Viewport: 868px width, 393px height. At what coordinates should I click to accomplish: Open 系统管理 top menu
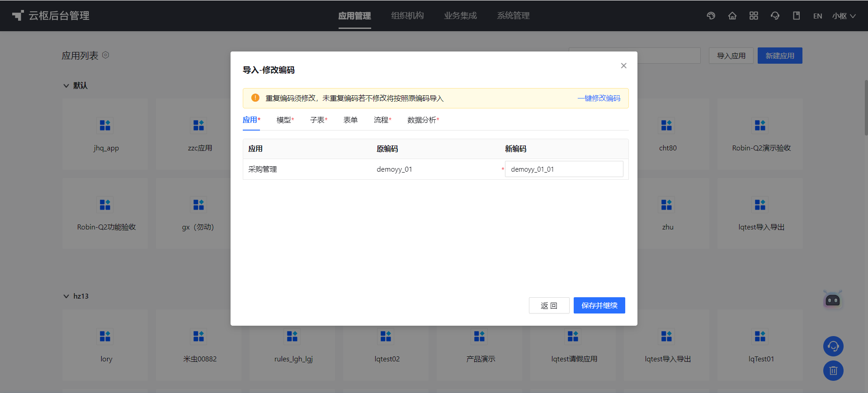tap(513, 16)
